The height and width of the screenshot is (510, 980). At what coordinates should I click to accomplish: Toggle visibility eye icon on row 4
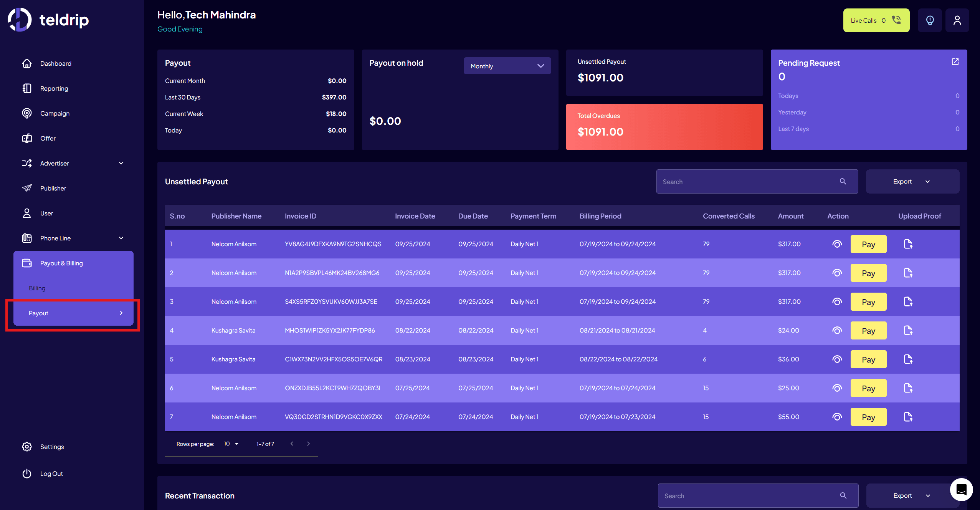click(x=837, y=331)
